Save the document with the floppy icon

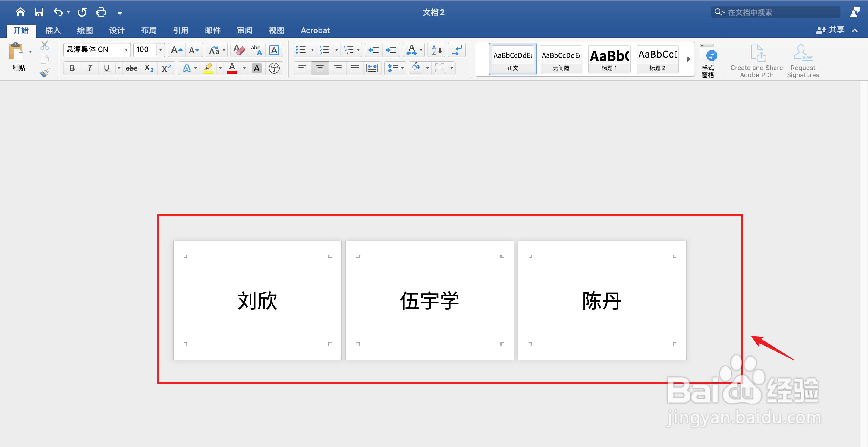point(39,12)
